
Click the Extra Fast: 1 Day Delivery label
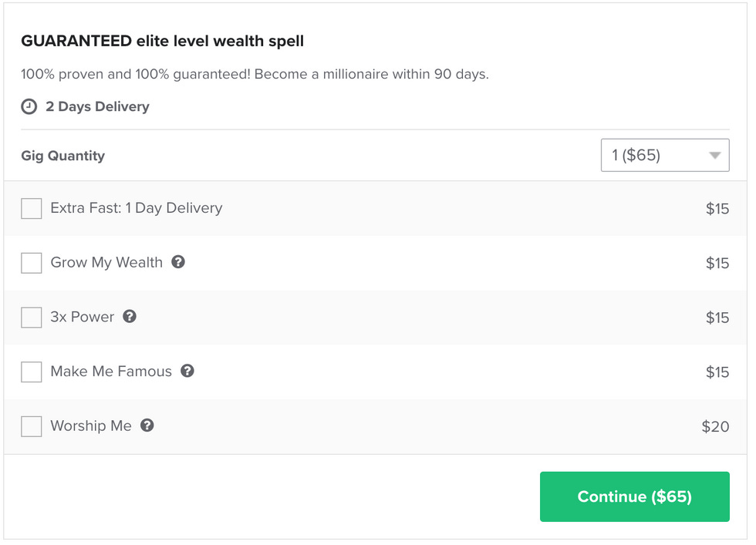136,208
